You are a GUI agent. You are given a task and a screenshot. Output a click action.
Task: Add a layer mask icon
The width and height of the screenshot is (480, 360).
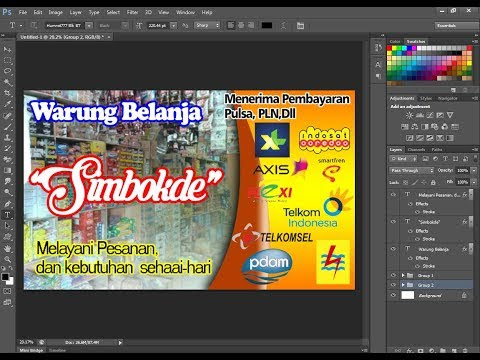coord(421,351)
